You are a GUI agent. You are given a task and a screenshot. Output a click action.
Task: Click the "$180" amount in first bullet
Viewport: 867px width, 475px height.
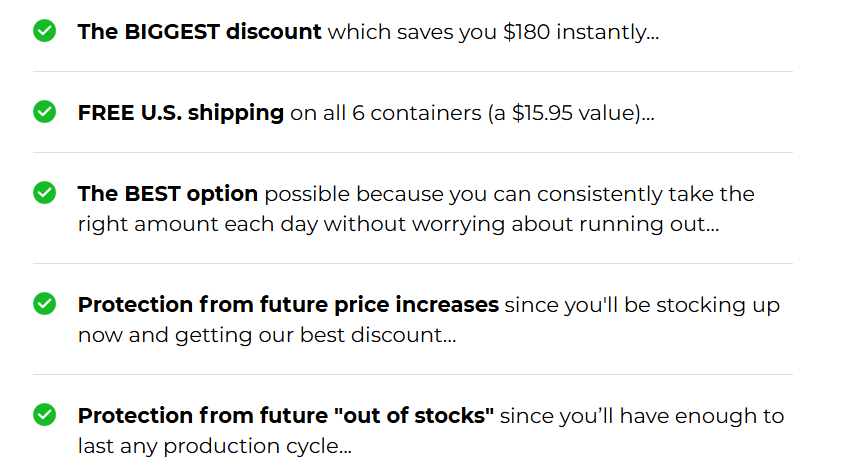[x=526, y=32]
